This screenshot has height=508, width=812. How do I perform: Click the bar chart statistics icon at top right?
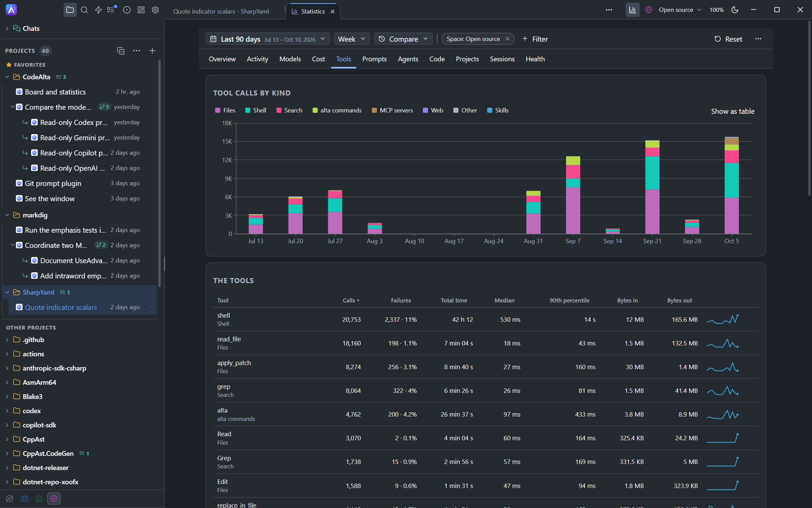point(632,10)
